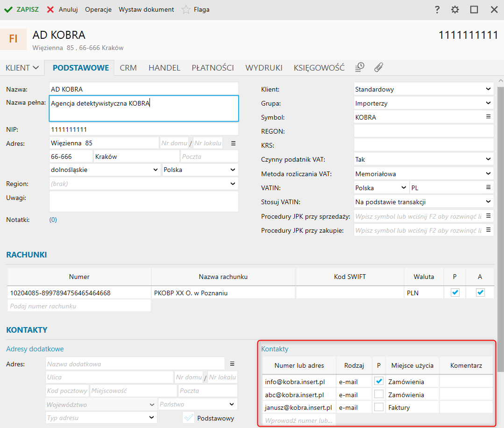
Task: Enable P checkbox for janusz@kobra.insert.pl
Action: (378, 407)
